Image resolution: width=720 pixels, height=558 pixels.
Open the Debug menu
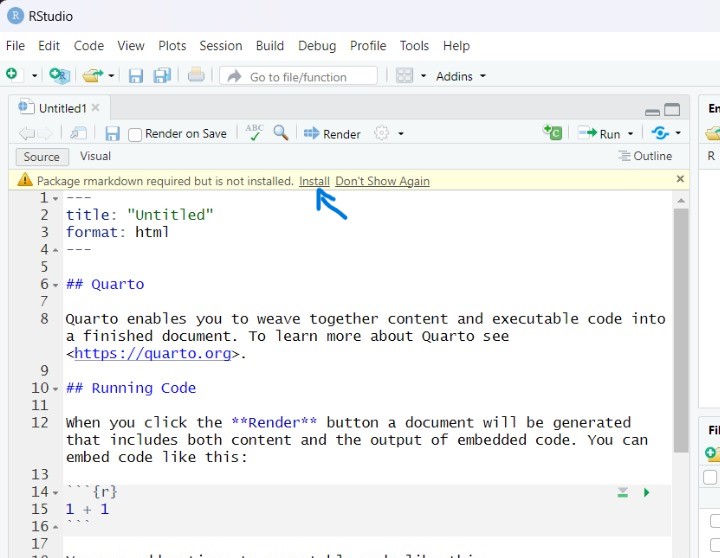[x=317, y=46]
